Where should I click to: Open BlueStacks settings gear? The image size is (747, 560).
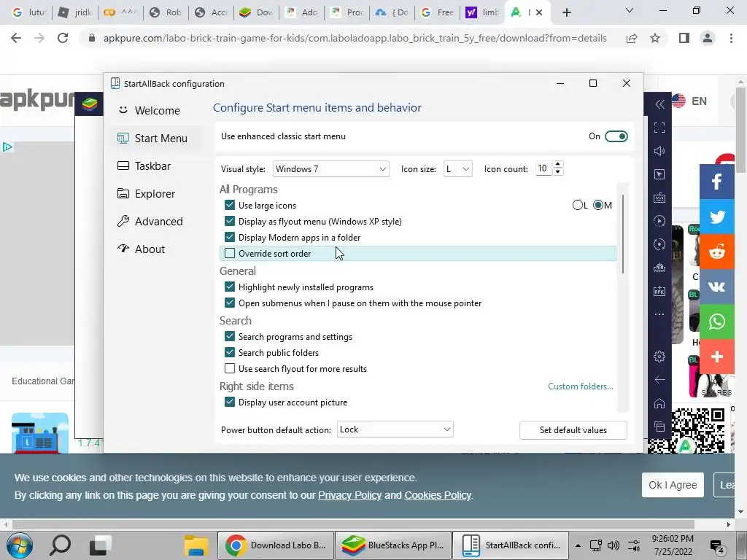(659, 356)
